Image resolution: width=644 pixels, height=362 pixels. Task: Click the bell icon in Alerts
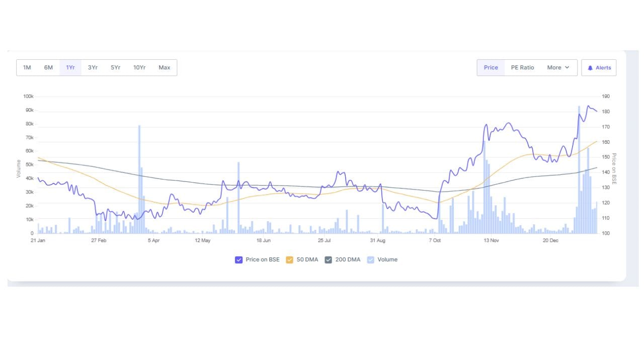click(590, 68)
